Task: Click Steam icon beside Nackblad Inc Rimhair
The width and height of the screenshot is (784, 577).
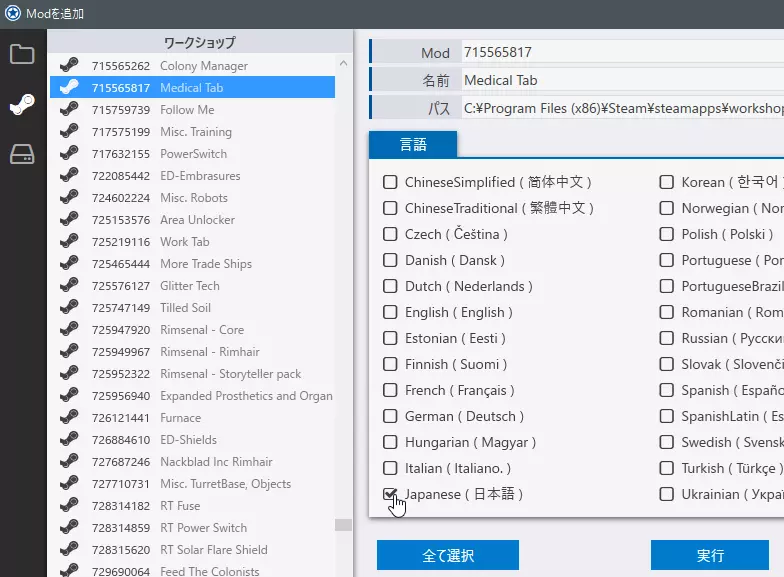Action: tap(69, 462)
